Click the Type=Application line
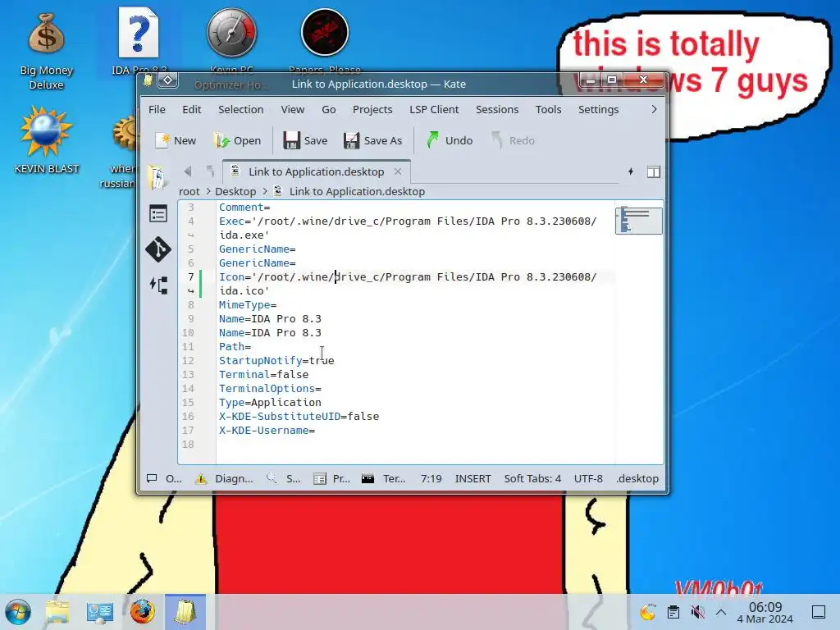The height and width of the screenshot is (630, 840). point(270,402)
